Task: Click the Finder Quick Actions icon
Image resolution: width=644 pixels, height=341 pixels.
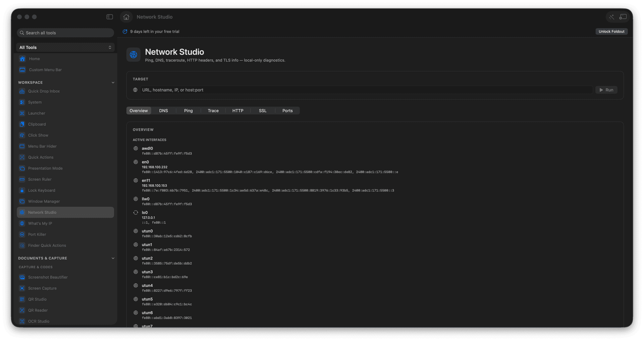Action: [x=22, y=246]
